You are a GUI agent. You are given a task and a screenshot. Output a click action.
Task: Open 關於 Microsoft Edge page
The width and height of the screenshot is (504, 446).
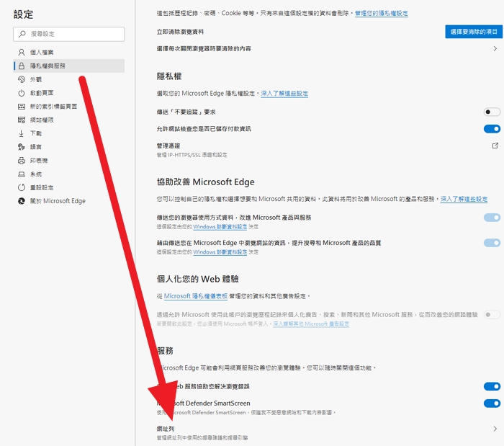[69, 201]
